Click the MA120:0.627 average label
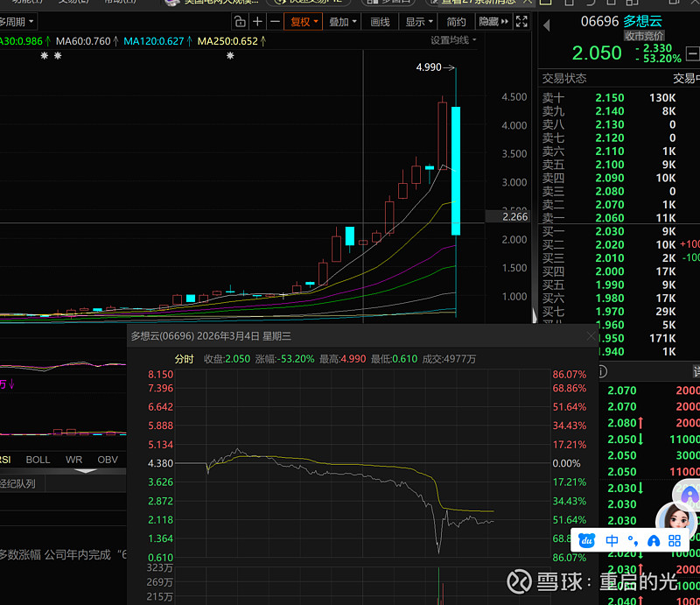Image resolution: width=700 pixels, height=605 pixels. [154, 41]
